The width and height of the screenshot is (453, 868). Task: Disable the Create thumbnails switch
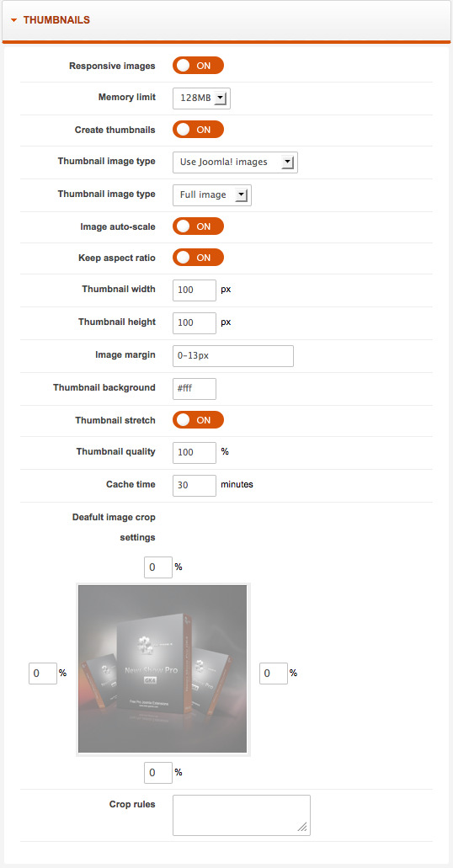(198, 130)
